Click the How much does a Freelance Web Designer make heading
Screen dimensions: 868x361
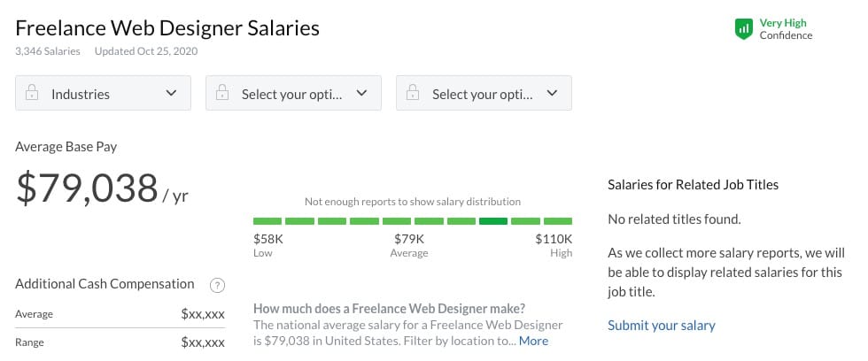(389, 309)
